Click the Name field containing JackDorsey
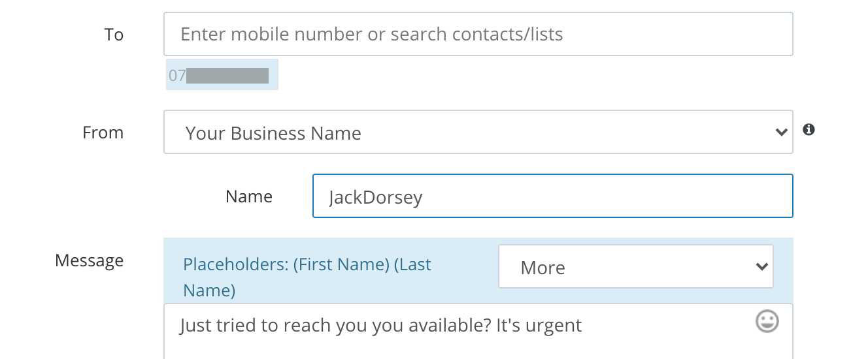 pos(552,196)
